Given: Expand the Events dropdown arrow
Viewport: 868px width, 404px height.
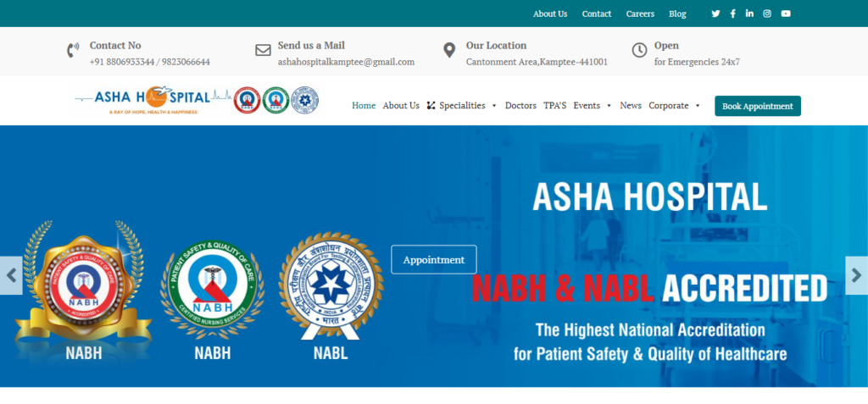Looking at the screenshot, I should [x=609, y=106].
